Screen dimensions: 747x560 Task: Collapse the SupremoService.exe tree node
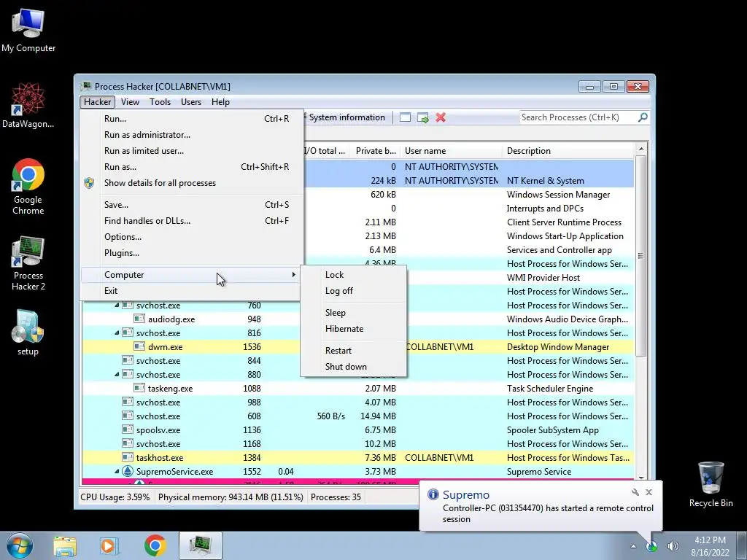point(117,472)
